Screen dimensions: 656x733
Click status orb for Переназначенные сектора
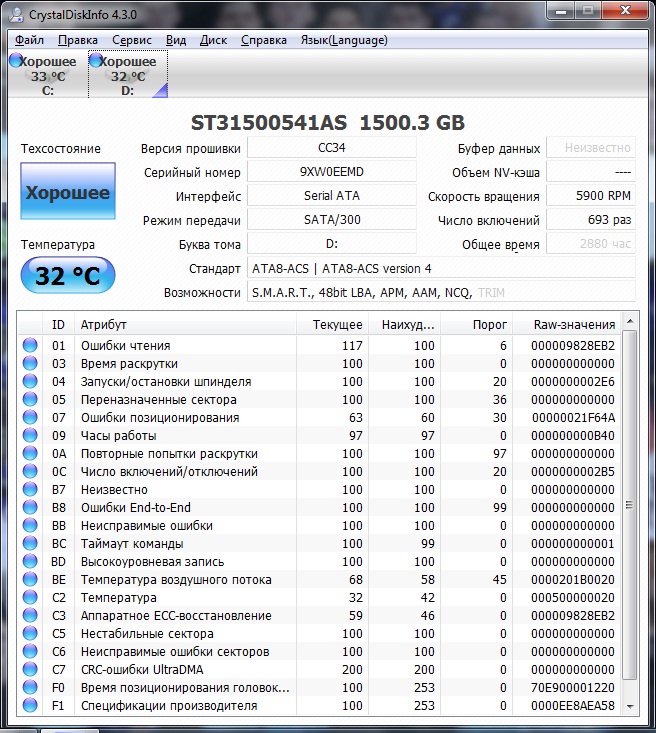(30, 399)
